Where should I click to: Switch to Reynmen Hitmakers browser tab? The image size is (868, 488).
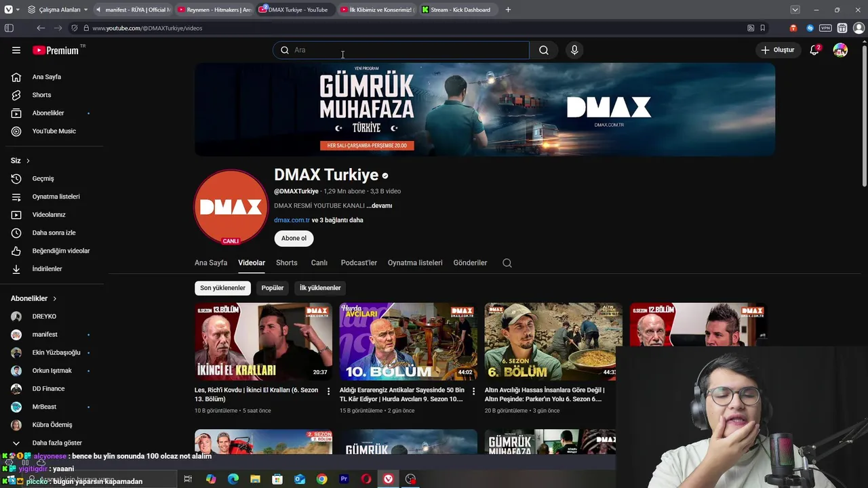(216, 9)
